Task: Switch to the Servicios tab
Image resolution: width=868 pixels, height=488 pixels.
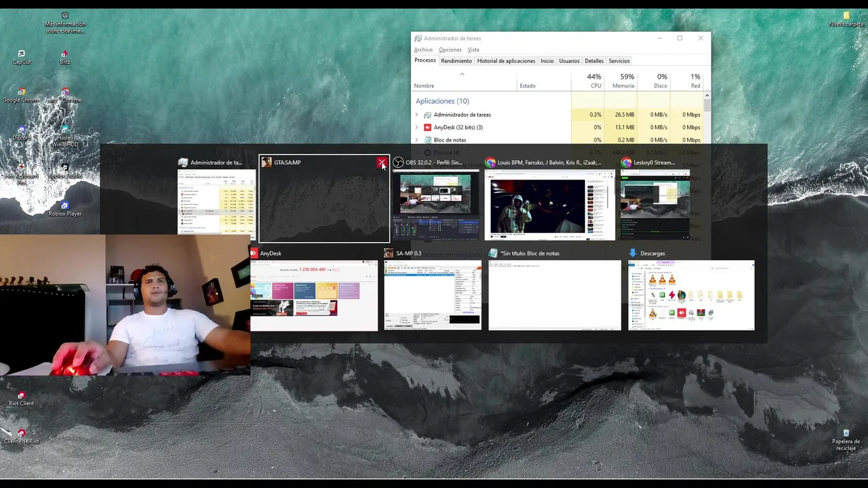Action: click(x=619, y=61)
